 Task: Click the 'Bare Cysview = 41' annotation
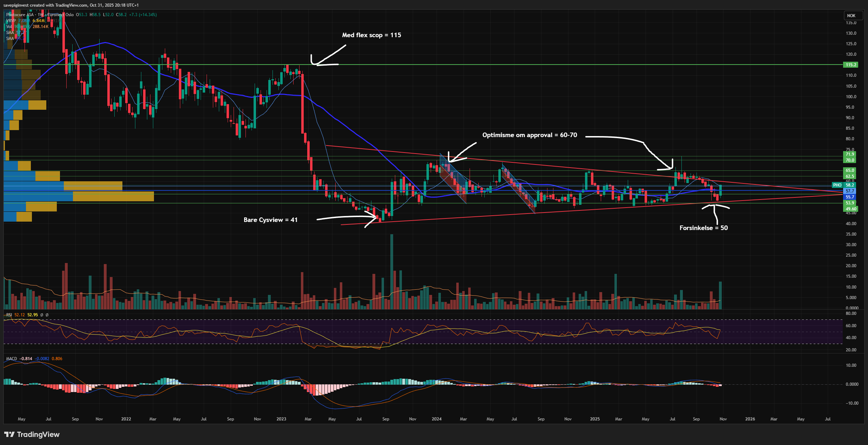click(x=270, y=220)
